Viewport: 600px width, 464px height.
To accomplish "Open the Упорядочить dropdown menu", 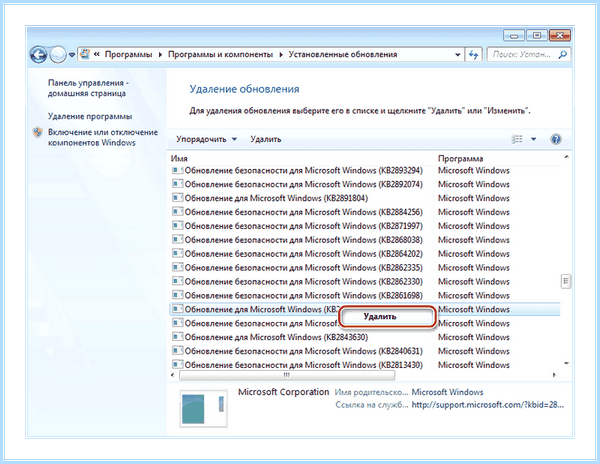I will (x=206, y=139).
